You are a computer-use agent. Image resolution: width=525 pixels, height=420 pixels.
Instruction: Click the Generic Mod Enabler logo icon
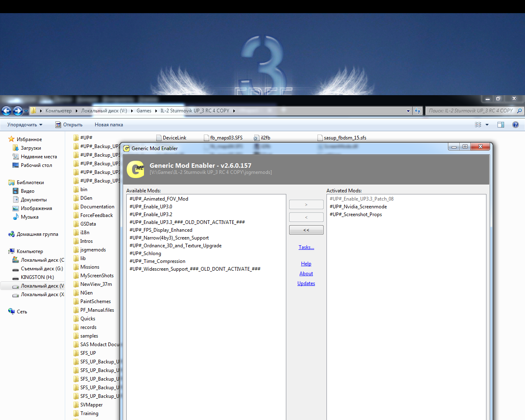(x=136, y=169)
